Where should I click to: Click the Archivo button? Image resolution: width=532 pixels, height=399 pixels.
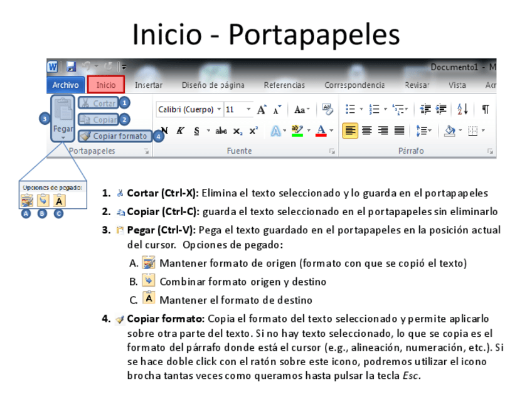coord(65,85)
